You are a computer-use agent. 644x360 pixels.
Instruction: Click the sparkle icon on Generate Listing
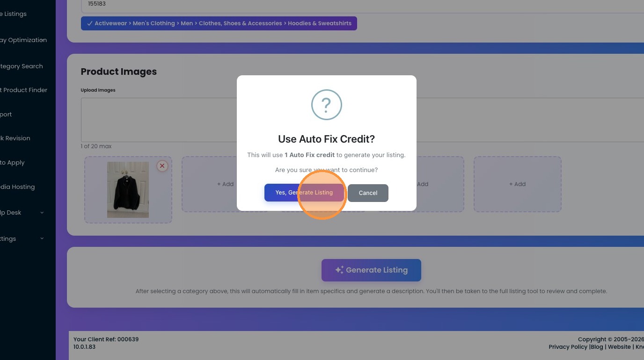click(x=339, y=270)
